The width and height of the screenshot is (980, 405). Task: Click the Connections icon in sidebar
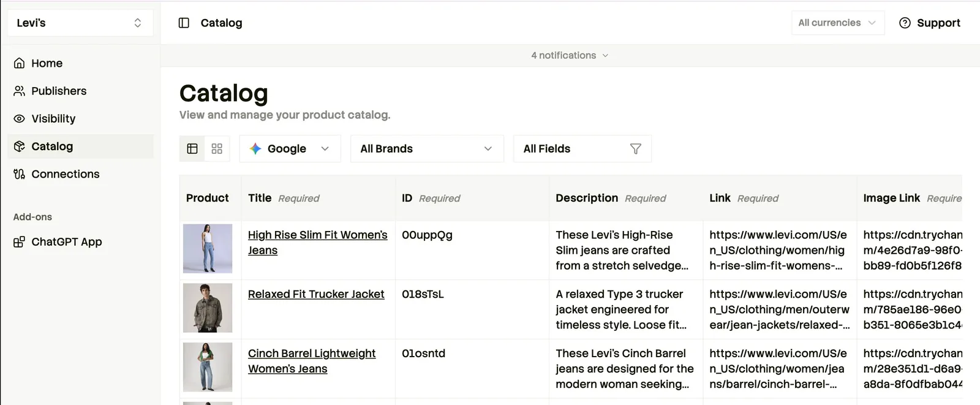click(x=19, y=174)
